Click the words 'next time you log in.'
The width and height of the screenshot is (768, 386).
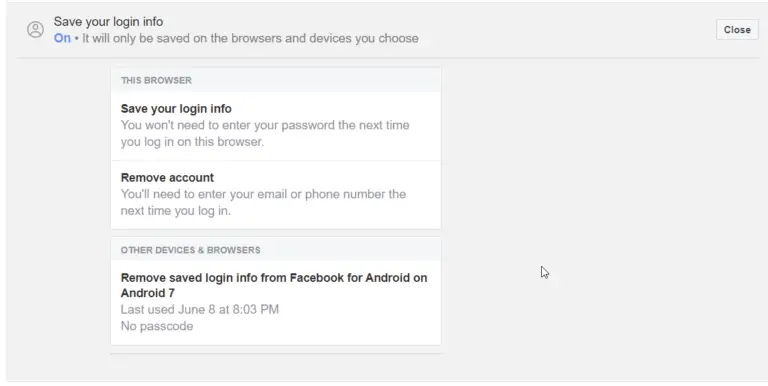point(175,211)
